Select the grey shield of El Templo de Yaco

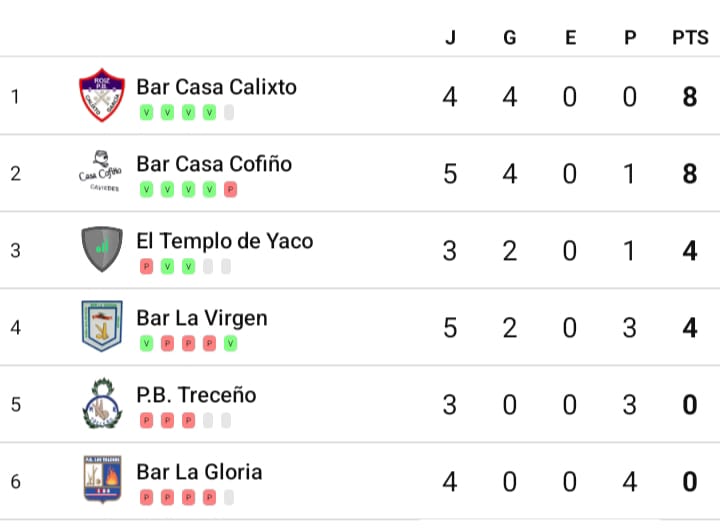tap(102, 248)
